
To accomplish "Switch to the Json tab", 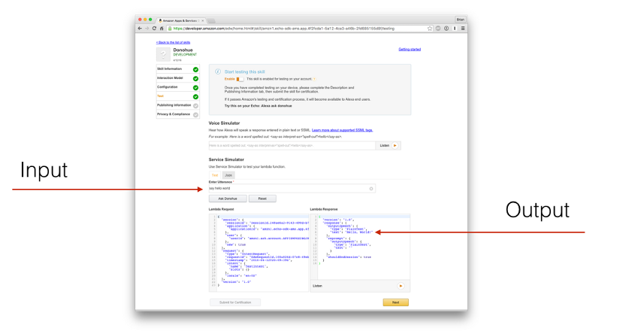I will 228,175.
